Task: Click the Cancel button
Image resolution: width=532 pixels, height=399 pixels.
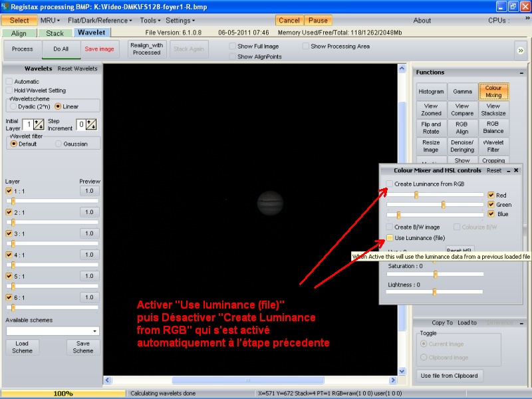Action: coord(289,21)
